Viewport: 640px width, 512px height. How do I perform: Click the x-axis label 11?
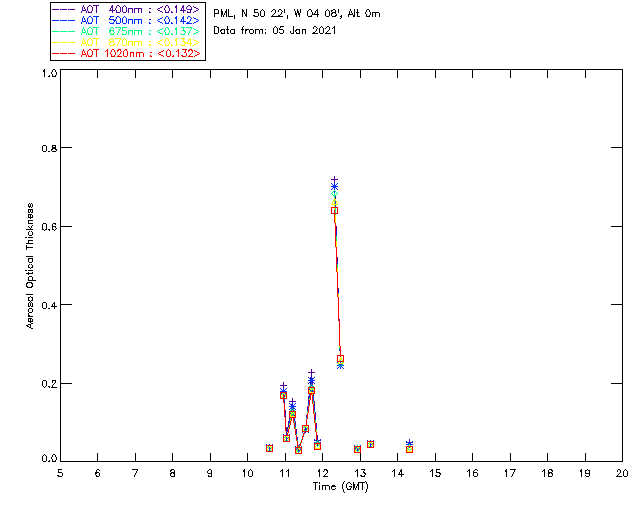(285, 473)
